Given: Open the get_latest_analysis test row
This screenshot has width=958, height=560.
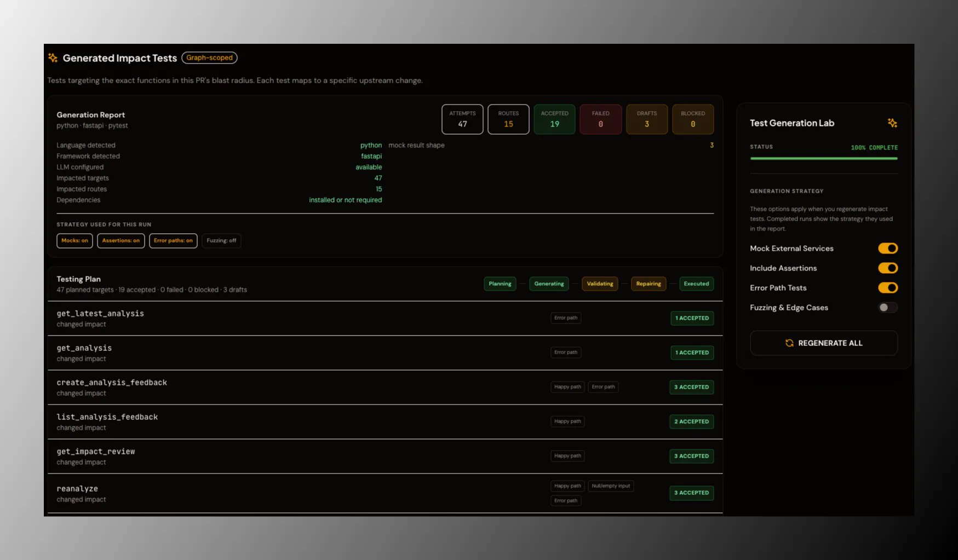Looking at the screenshot, I should [385, 319].
